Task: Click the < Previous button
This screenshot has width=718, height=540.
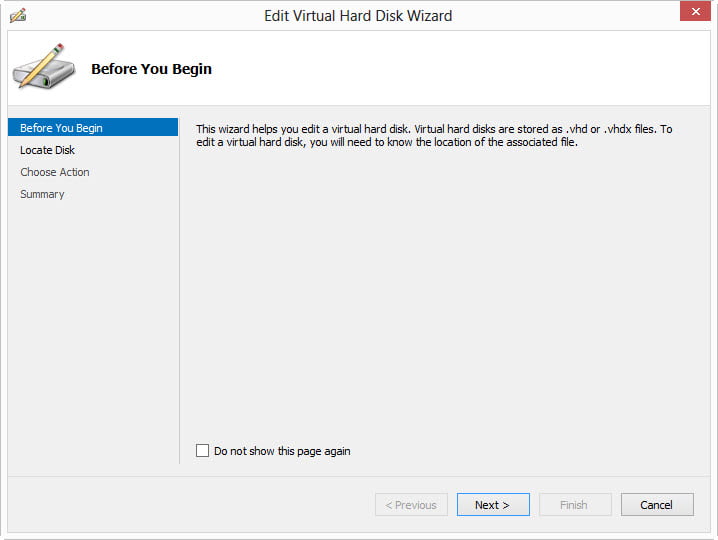Action: coord(411,505)
